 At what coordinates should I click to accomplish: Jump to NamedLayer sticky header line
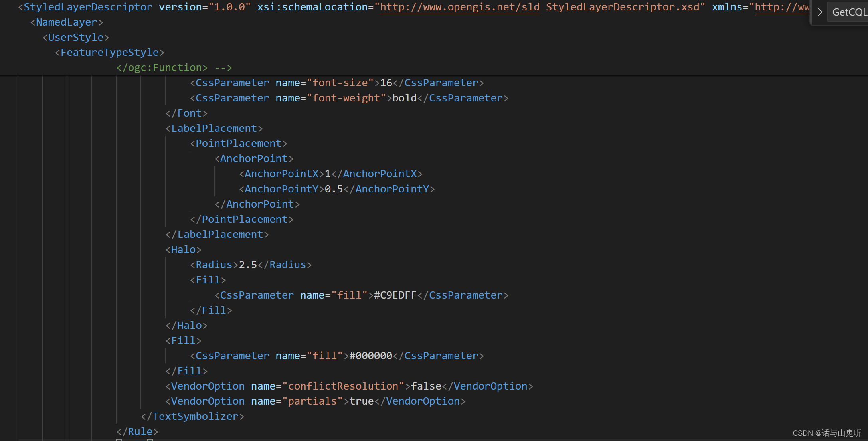click(67, 22)
